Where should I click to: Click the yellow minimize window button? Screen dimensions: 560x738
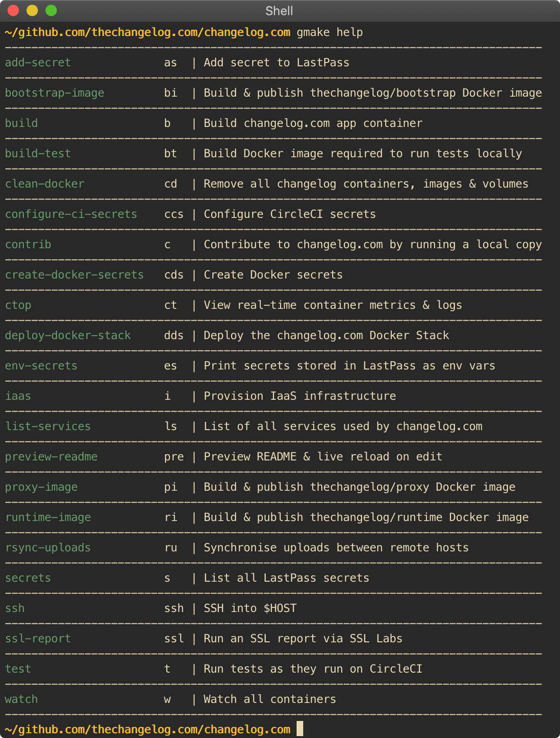[x=32, y=10]
